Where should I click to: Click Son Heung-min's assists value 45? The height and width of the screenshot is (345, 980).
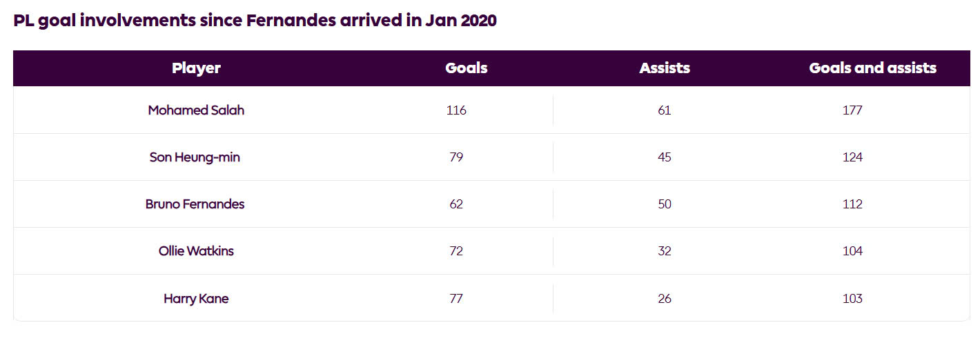[665, 157]
